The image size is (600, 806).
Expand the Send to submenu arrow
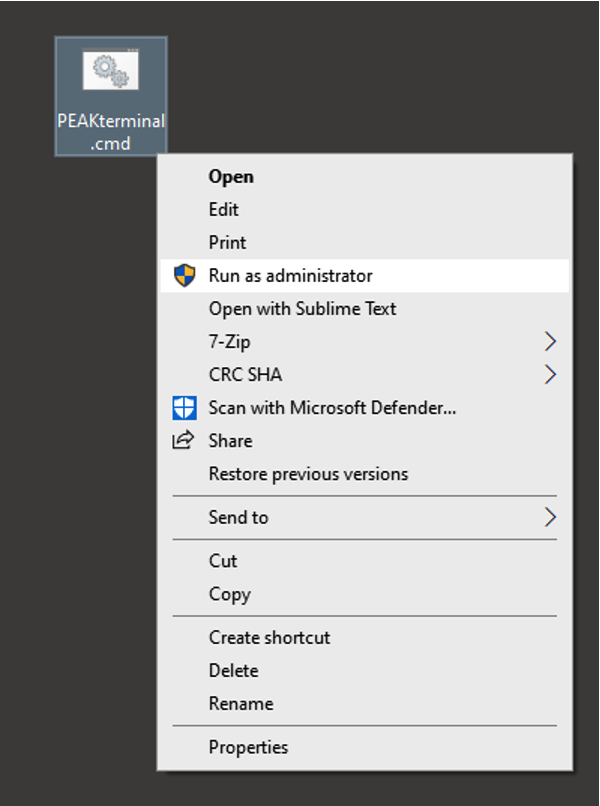coord(550,517)
